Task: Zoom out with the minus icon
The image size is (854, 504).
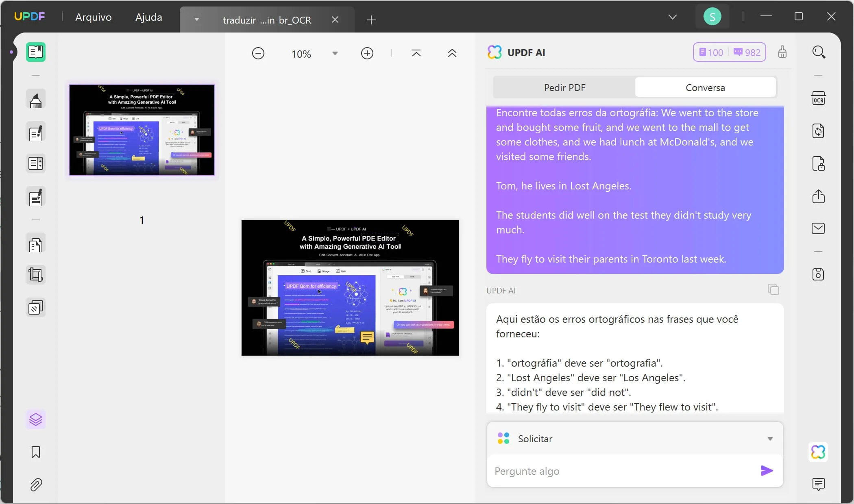Action: coord(258,53)
